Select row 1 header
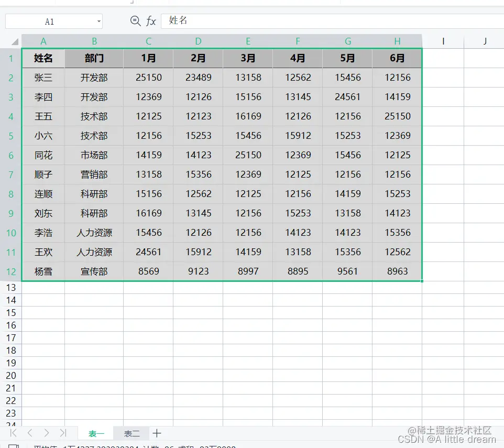Screen dimensions: 504x448 [11, 59]
